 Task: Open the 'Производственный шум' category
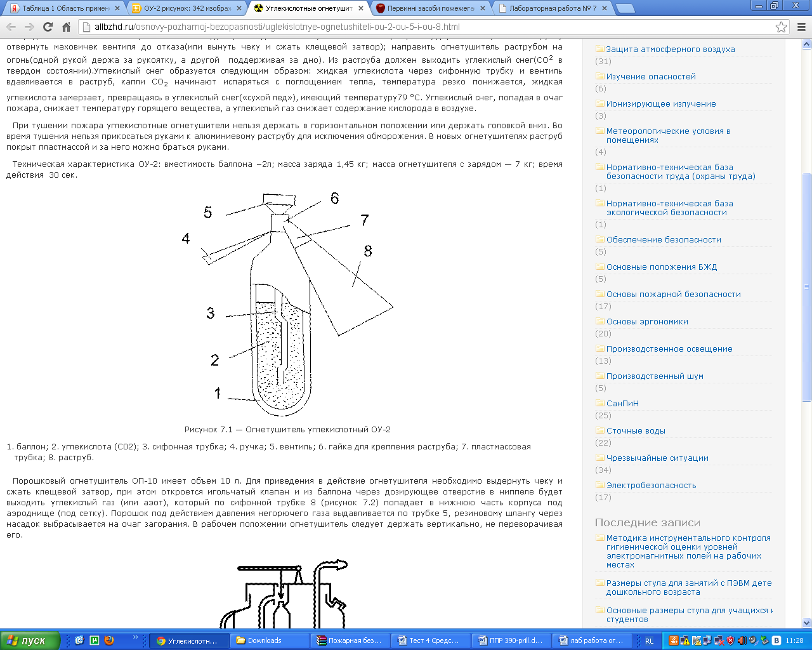pos(655,376)
